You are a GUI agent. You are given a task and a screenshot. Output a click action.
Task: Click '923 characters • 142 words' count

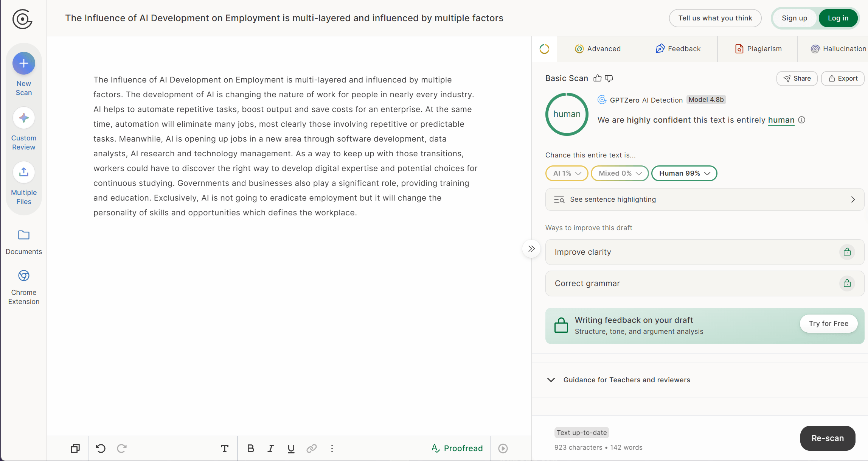[598, 447]
